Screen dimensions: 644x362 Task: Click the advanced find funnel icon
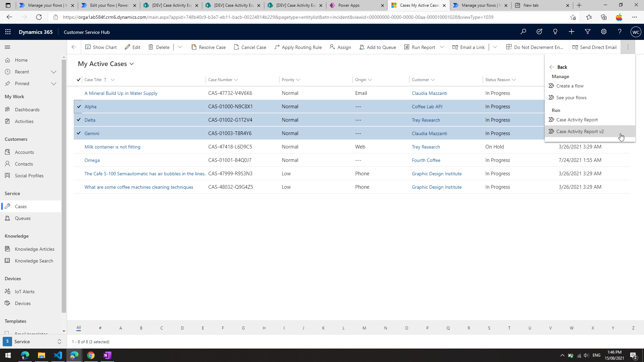tap(588, 32)
